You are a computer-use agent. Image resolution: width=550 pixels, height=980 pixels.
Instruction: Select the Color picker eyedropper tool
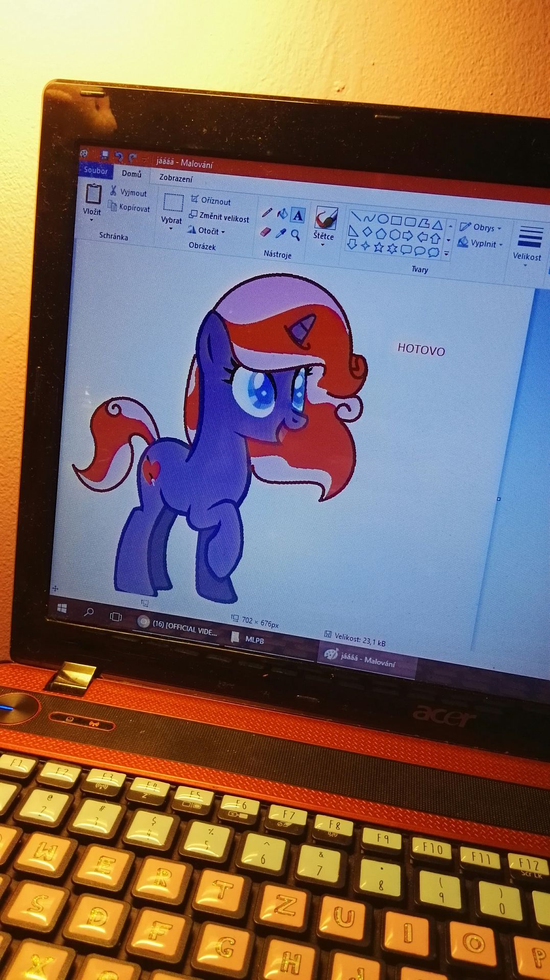(281, 233)
